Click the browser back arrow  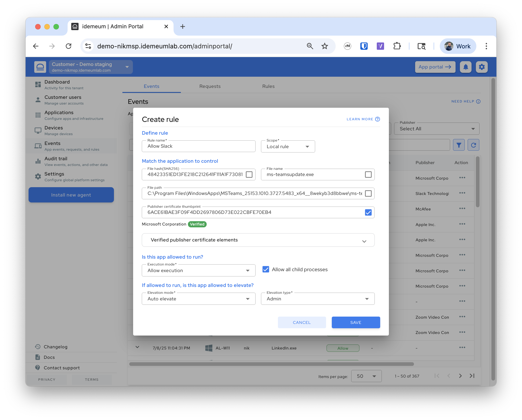36,46
